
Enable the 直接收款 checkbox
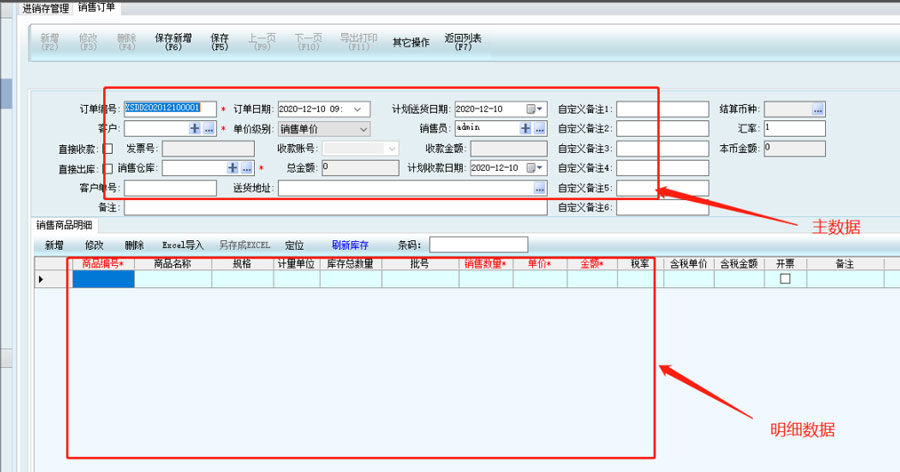pyautogui.click(x=108, y=149)
